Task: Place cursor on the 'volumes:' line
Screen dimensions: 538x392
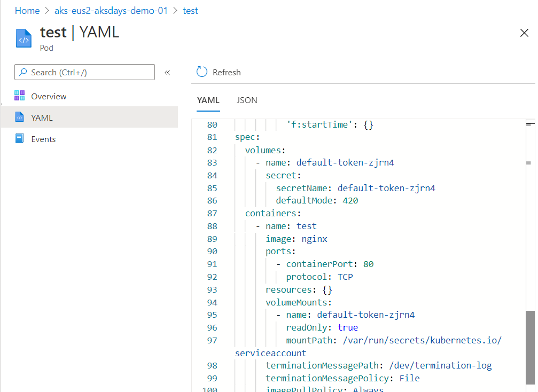Action: [266, 150]
